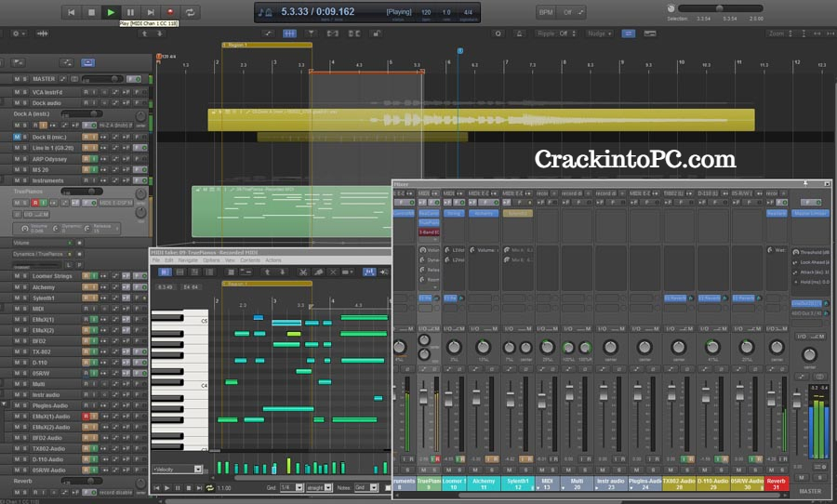Solo the Alchemy track
837x504 pixels.
tap(24, 287)
